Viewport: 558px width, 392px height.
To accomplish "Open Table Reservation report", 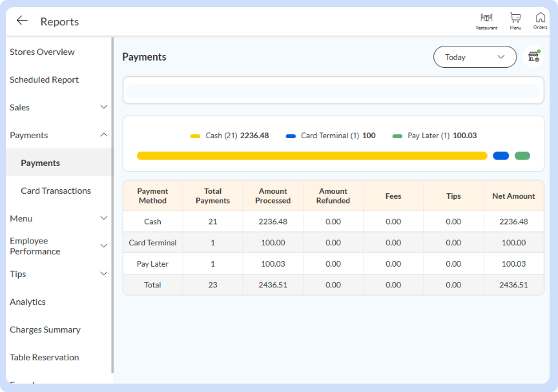I will tap(44, 357).
